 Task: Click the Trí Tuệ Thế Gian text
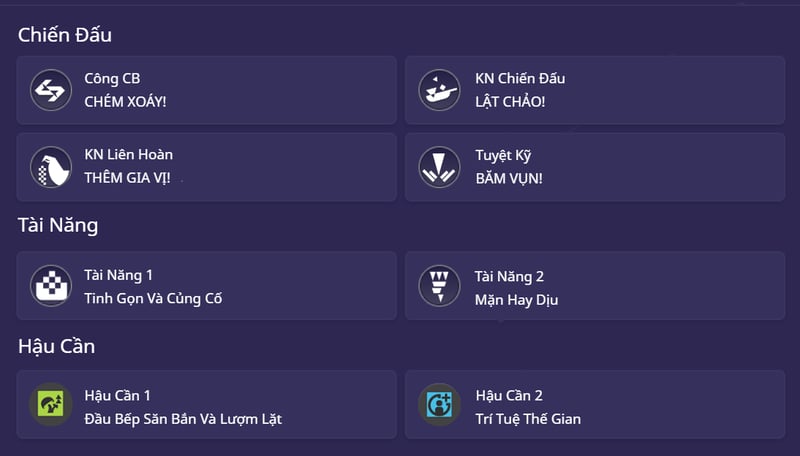(x=528, y=418)
